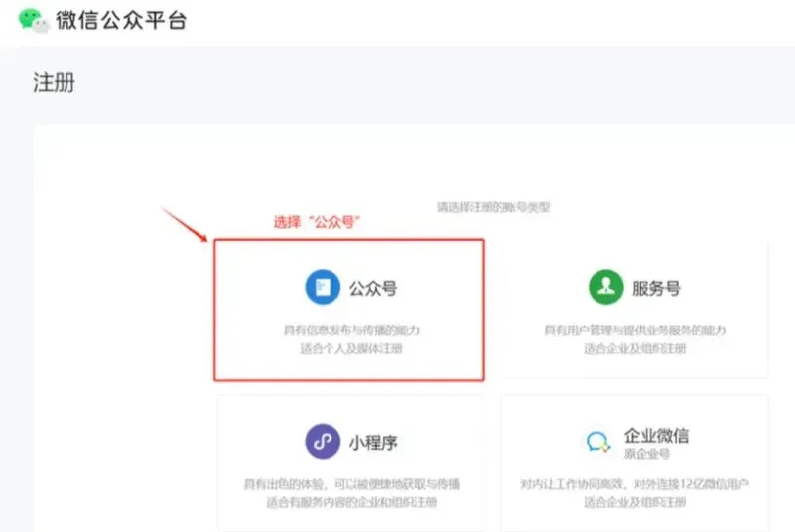The height and width of the screenshot is (532, 795).
Task: Click the WeChat logo icon in the header
Action: [x=34, y=20]
